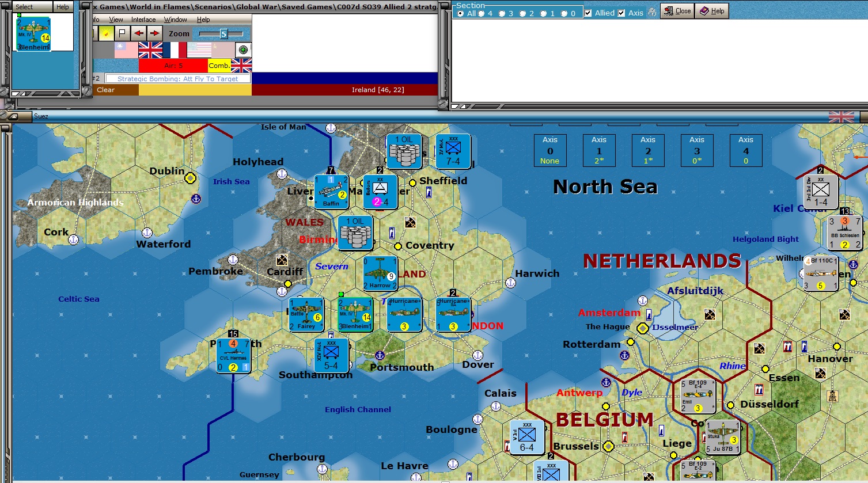The image size is (868, 483).
Task: Open the Window menu
Action: pyautogui.click(x=176, y=20)
